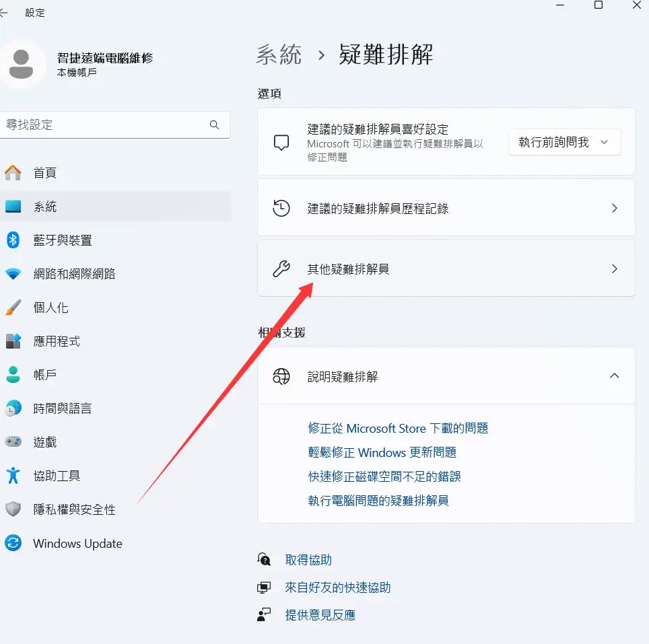Click the Accessibility (協助工具) figure icon
Viewport: 649px width, 644px height.
point(13,476)
